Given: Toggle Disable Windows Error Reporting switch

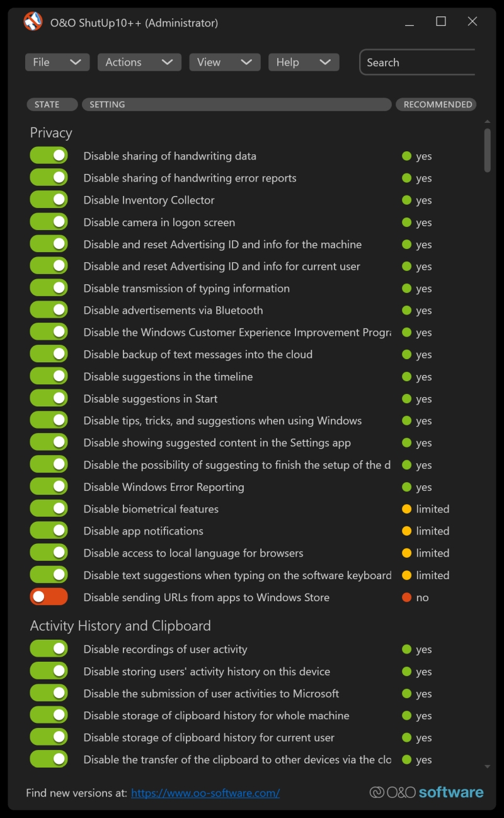Looking at the screenshot, I should (x=49, y=486).
